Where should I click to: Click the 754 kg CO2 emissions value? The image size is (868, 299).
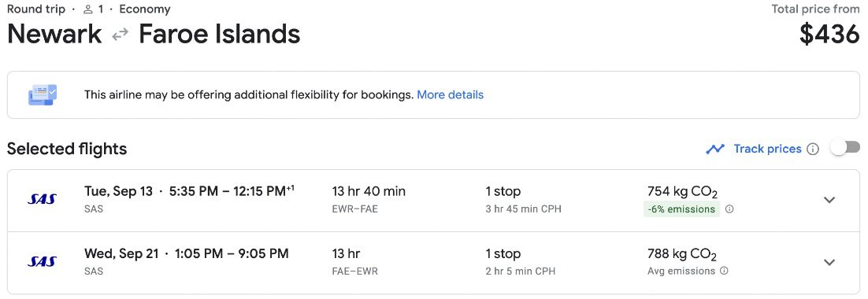coord(683,192)
